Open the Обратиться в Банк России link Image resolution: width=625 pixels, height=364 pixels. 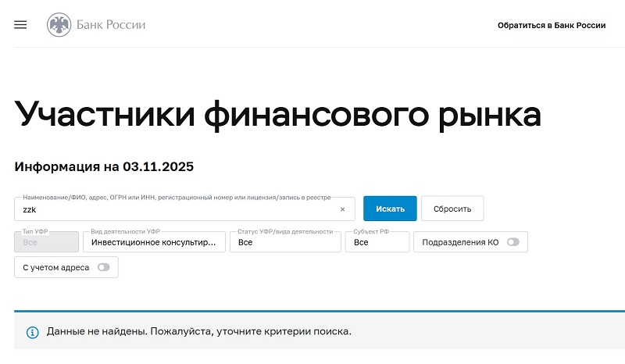[x=551, y=25]
